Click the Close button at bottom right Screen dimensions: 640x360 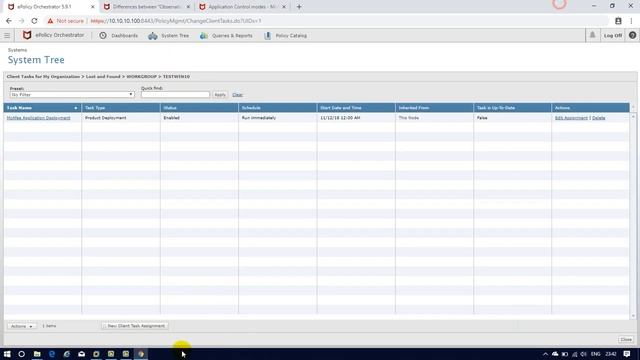coord(626,340)
